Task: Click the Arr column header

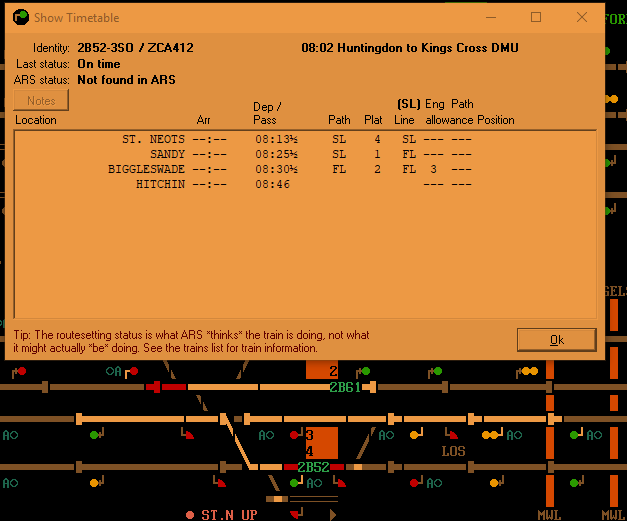Action: (x=203, y=120)
